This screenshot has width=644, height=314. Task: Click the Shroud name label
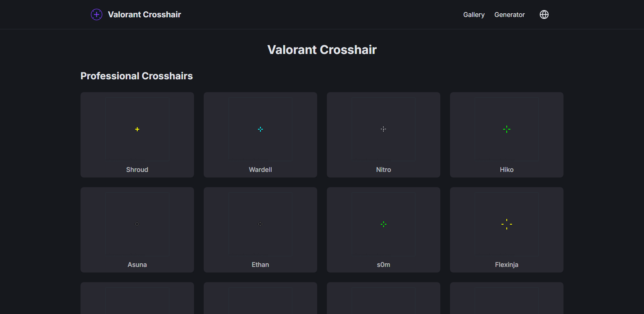click(x=137, y=169)
